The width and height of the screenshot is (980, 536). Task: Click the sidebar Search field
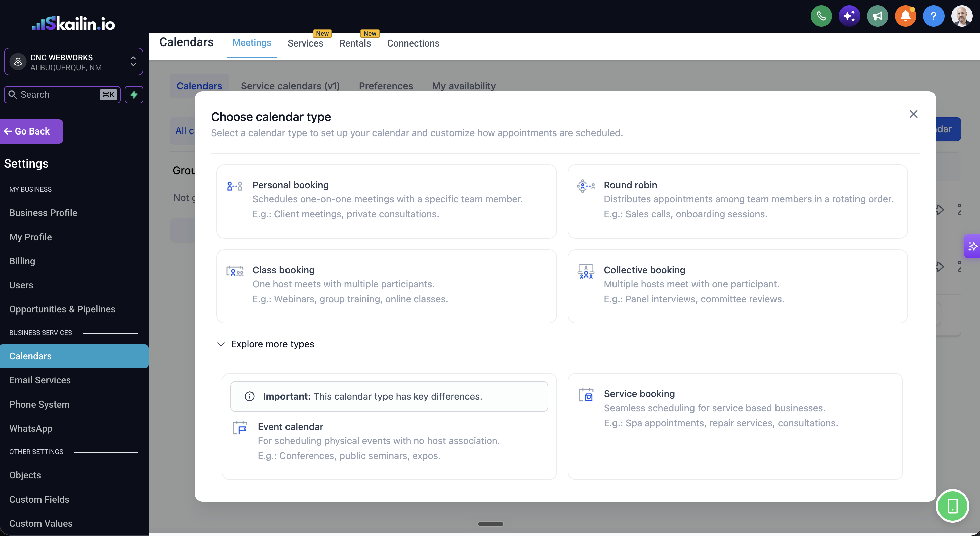point(62,95)
